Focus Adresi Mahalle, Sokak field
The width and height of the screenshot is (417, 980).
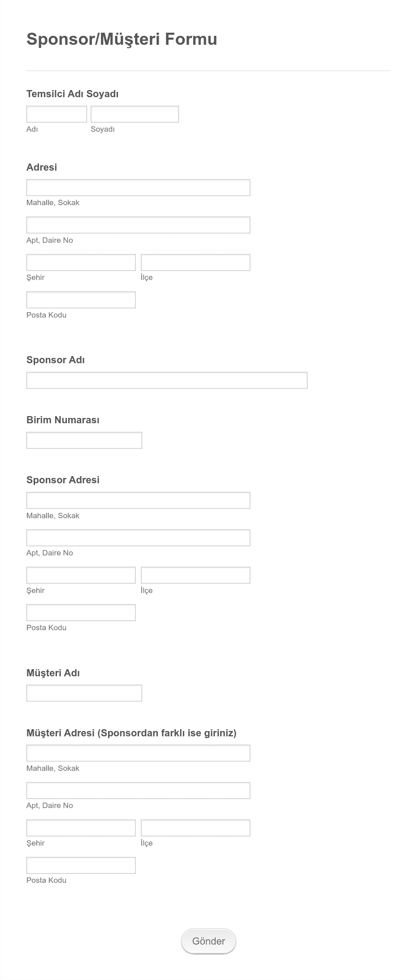coord(138,188)
